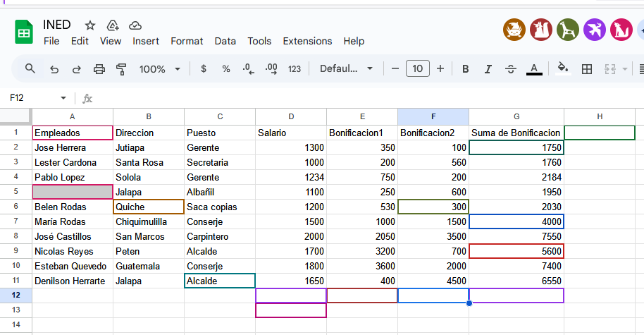Select cell Esteban Quevedo
Image resolution: width=644 pixels, height=335 pixels.
pyautogui.click(x=73, y=266)
